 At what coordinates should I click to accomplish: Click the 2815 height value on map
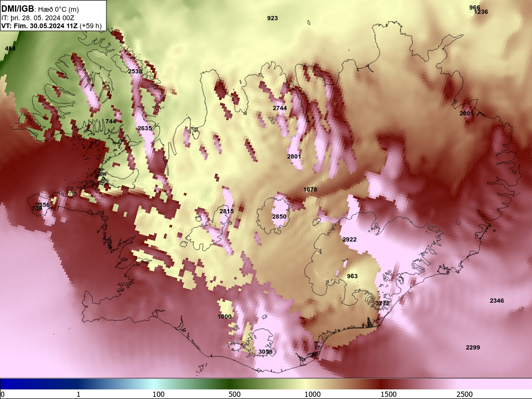click(x=227, y=211)
